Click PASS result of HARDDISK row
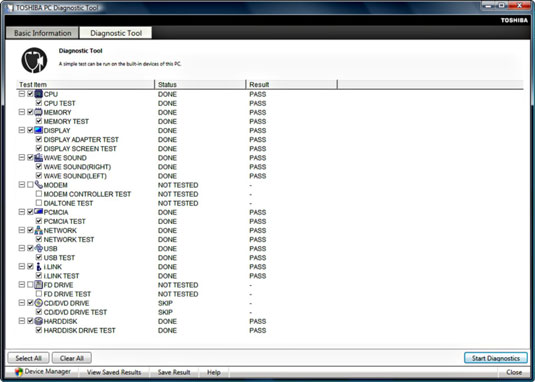The image size is (535, 382). pyautogui.click(x=258, y=321)
